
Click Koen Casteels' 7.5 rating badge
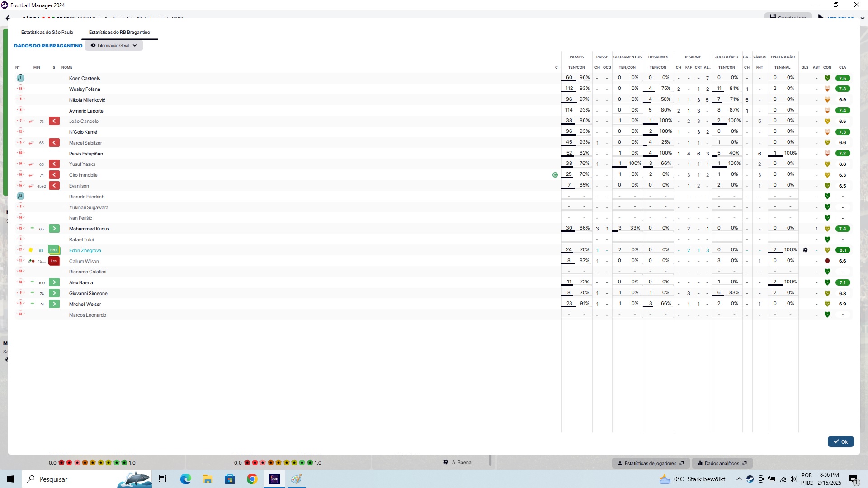point(843,78)
